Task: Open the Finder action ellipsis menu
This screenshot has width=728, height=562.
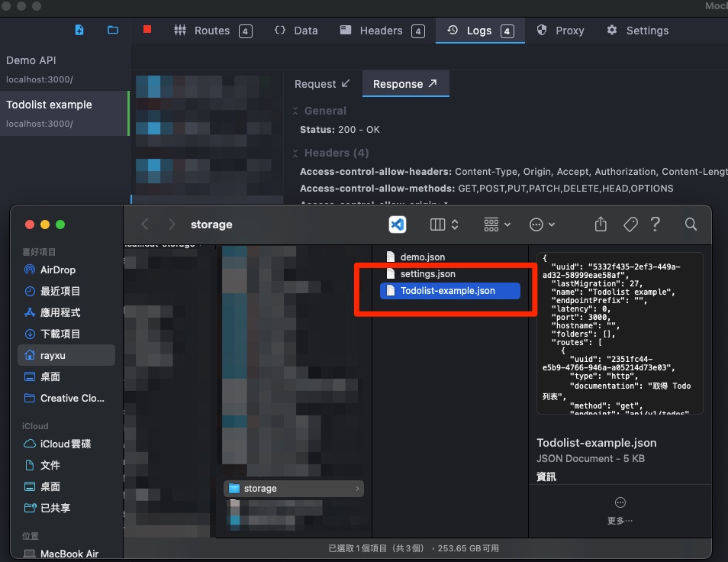Action: [x=542, y=224]
